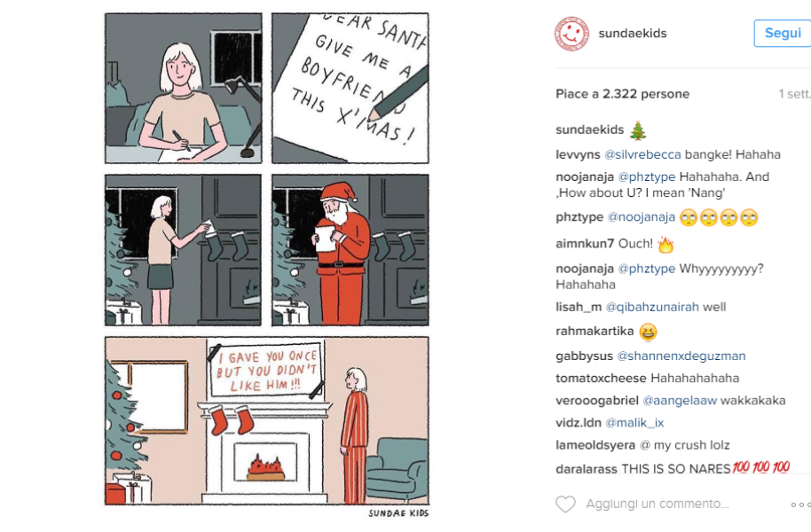The height and width of the screenshot is (532, 811).
Task: Open the @malik_ix mention link
Action: (634, 423)
